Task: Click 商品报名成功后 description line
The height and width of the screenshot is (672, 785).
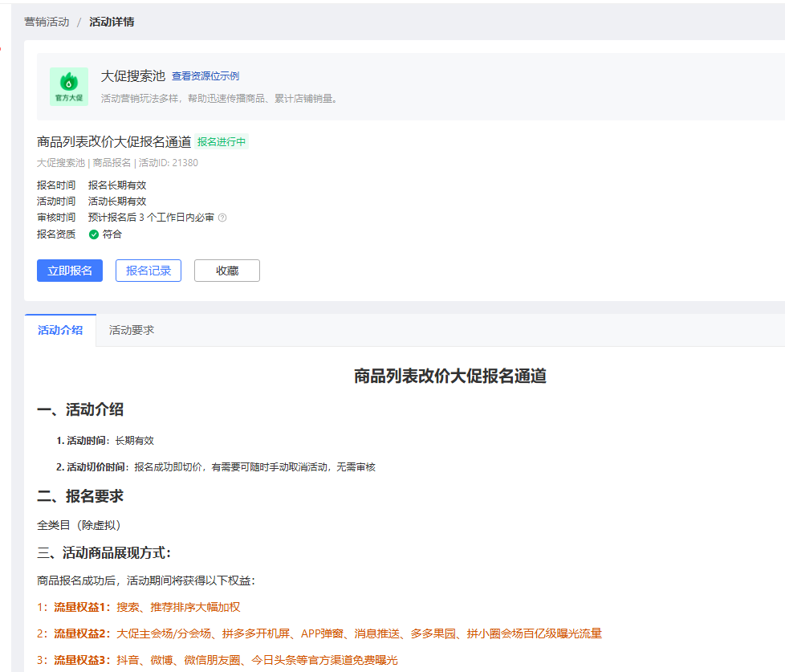Action: pyautogui.click(x=146, y=580)
